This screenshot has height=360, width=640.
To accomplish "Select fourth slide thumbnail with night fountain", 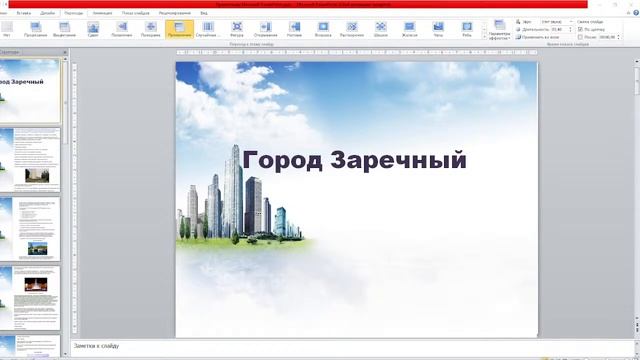I will pyautogui.click(x=29, y=298).
